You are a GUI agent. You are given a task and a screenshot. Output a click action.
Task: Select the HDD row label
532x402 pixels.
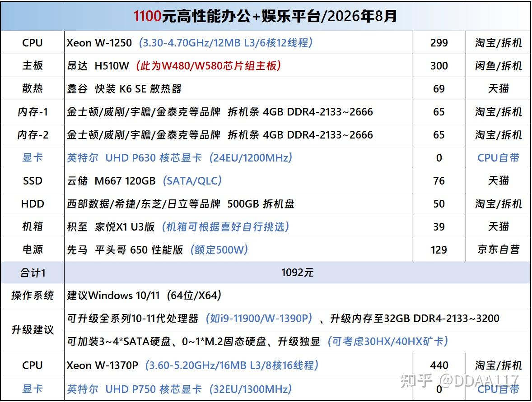(x=33, y=204)
